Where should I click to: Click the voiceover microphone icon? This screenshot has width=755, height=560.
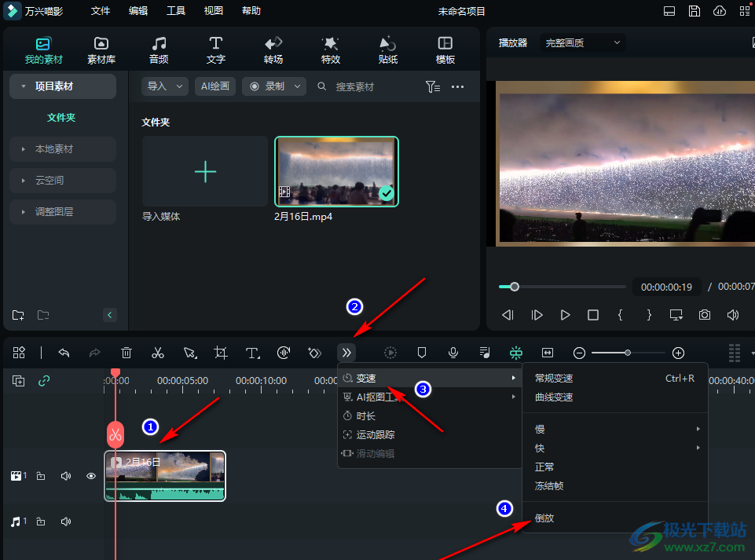tap(453, 353)
